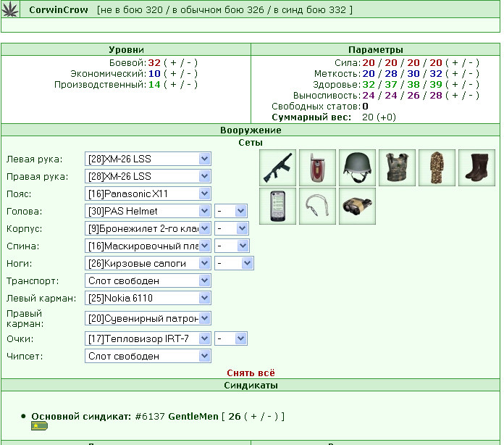Click the CorwinCrow player name

coord(59,10)
